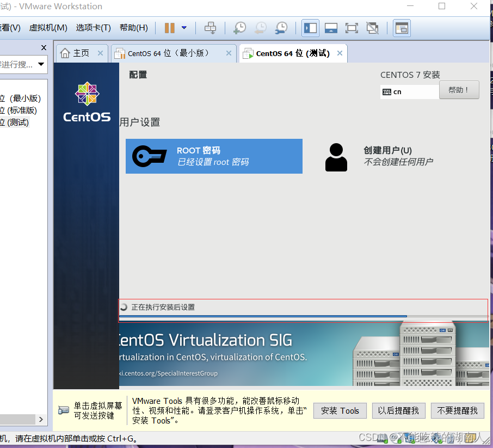Enter full screen mode
Image resolution: width=493 pixels, height=448 pixels.
pos(352,28)
